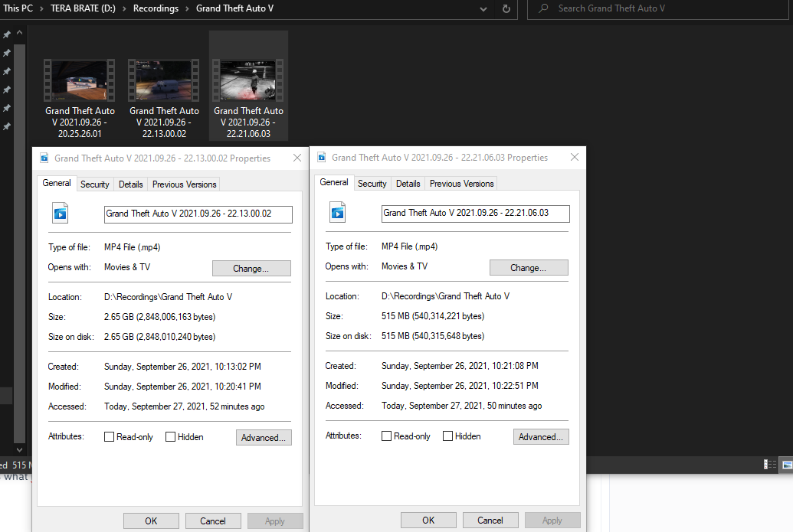The width and height of the screenshot is (793, 532).
Task: Switch to large icons view layout icon
Action: tap(787, 465)
